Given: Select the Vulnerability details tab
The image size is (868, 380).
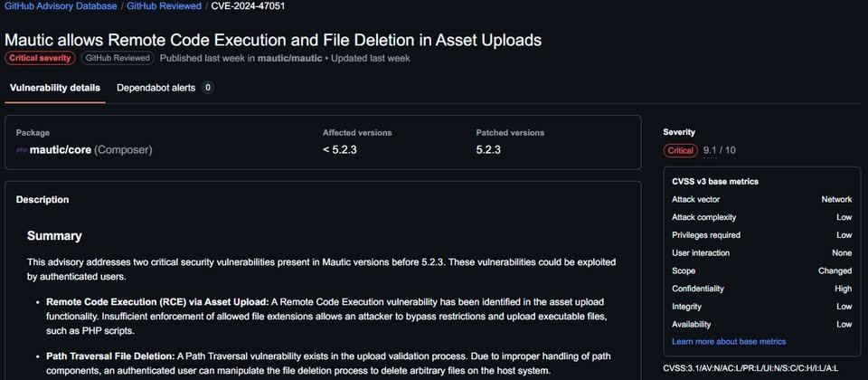Looking at the screenshot, I should point(55,88).
